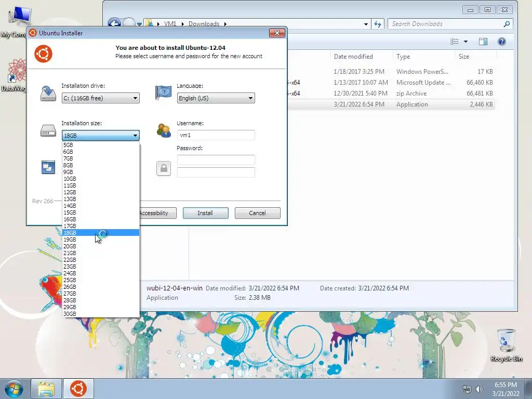
Task: Go back in Explorer window
Action: click(x=114, y=22)
